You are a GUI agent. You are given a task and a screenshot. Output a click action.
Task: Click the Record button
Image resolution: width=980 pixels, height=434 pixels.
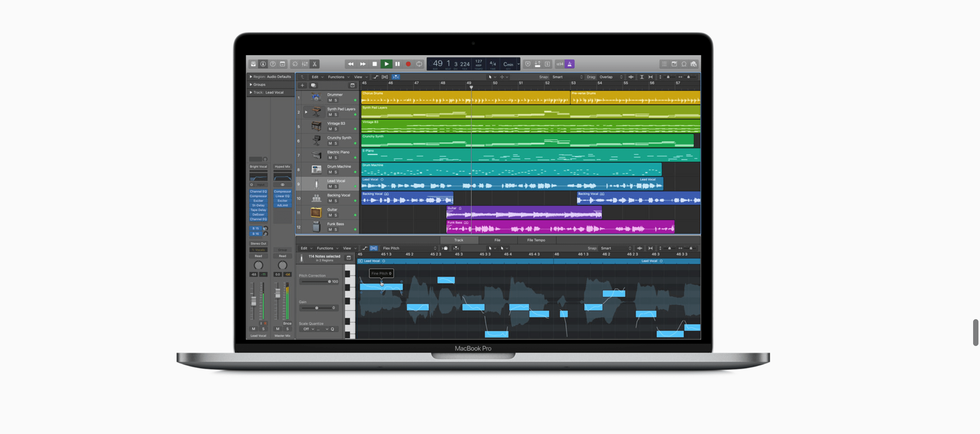[x=408, y=64]
